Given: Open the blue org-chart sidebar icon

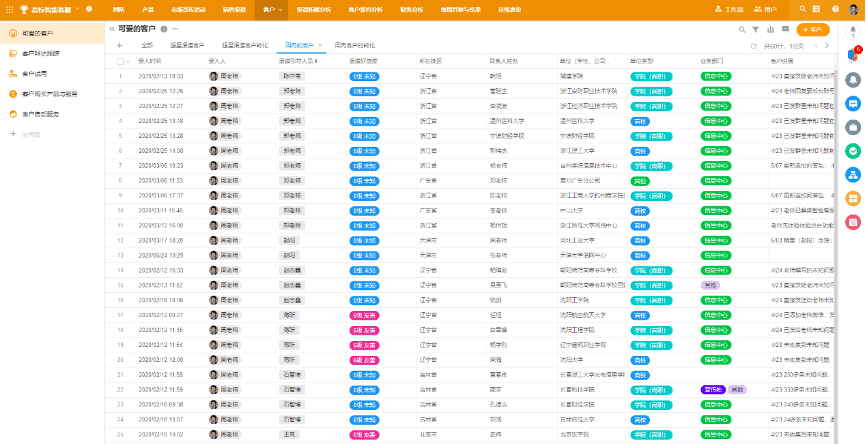Looking at the screenshot, I should (853, 174).
